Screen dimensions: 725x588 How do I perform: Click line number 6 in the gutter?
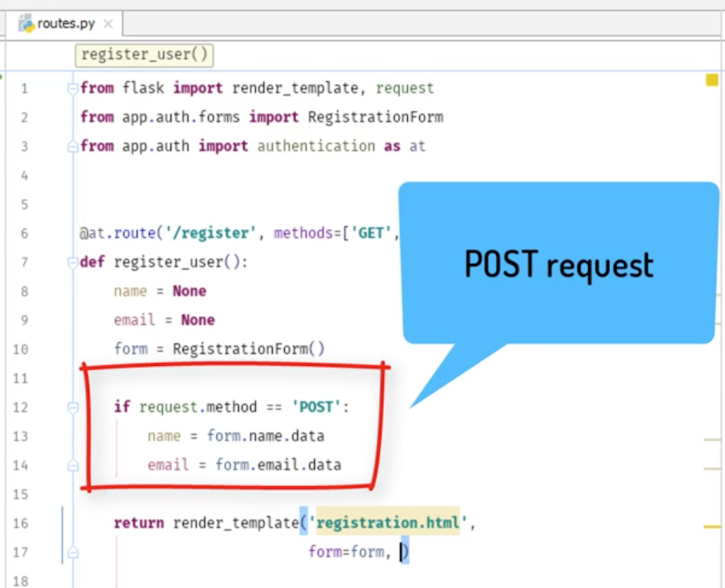click(24, 234)
